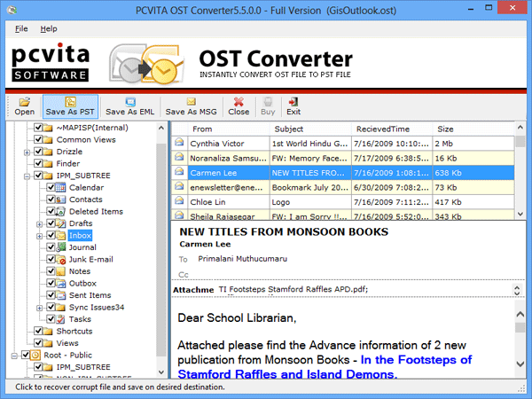Open an OST file with Open icon
532x399 pixels.
coord(25,102)
